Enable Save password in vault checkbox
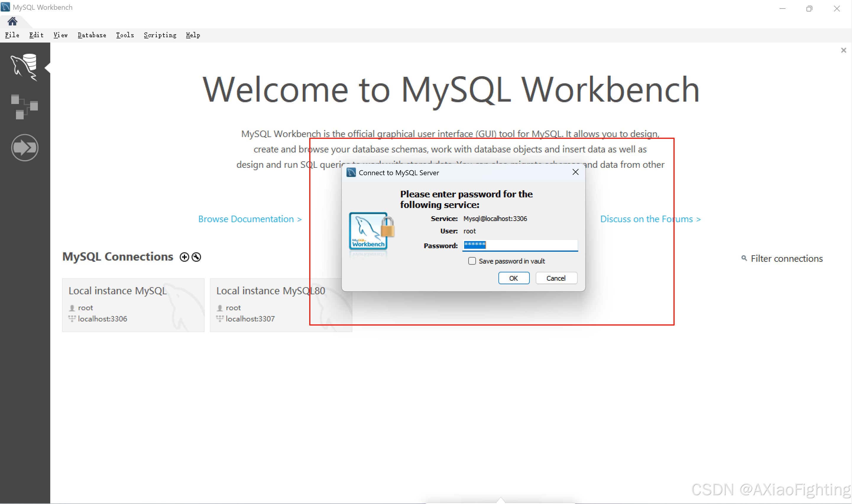 tap(472, 261)
